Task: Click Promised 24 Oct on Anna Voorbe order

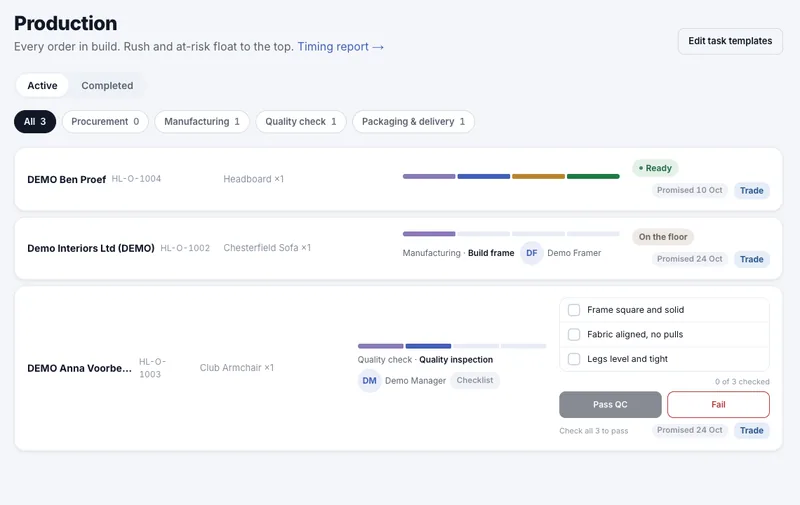Action: (689, 430)
